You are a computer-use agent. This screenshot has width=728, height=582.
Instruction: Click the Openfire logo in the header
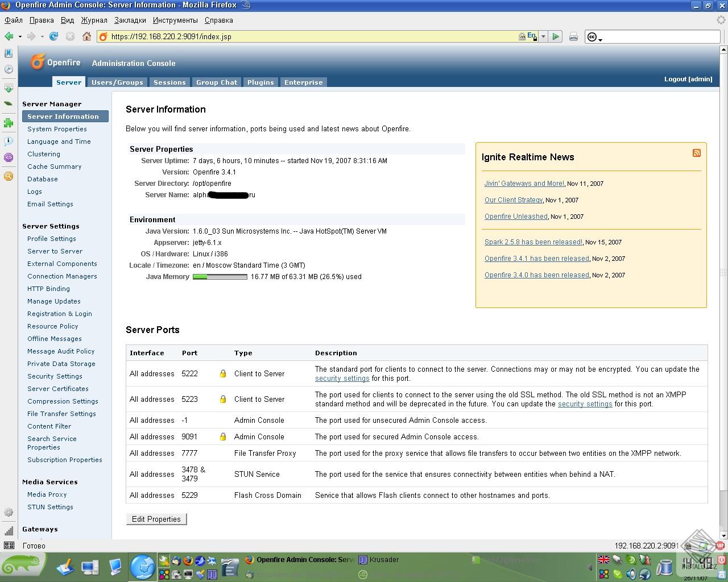tap(56, 62)
